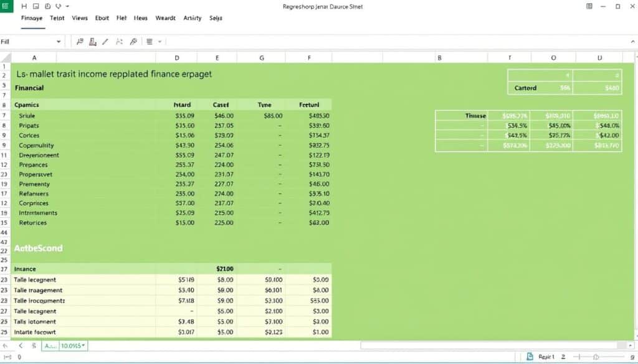Viewport: 638px width, 364px height.
Task: Open the Eboit ribbon tab
Action: pos(102,18)
